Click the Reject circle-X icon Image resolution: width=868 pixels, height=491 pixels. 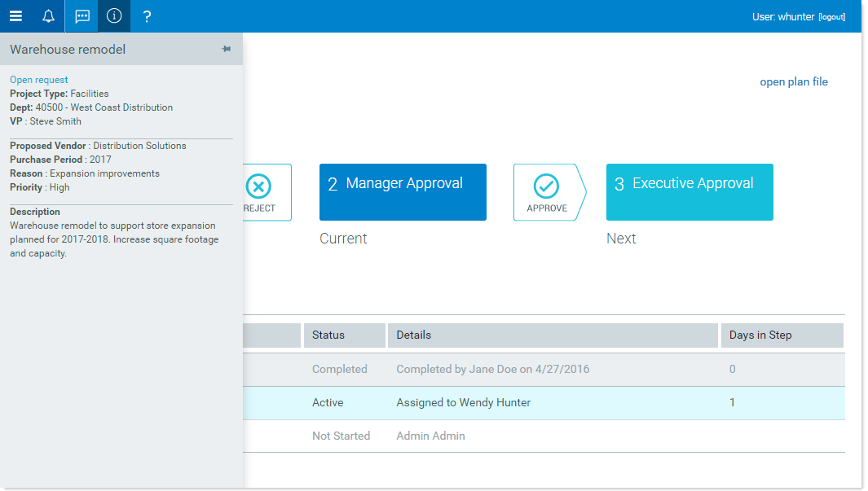pos(258,186)
